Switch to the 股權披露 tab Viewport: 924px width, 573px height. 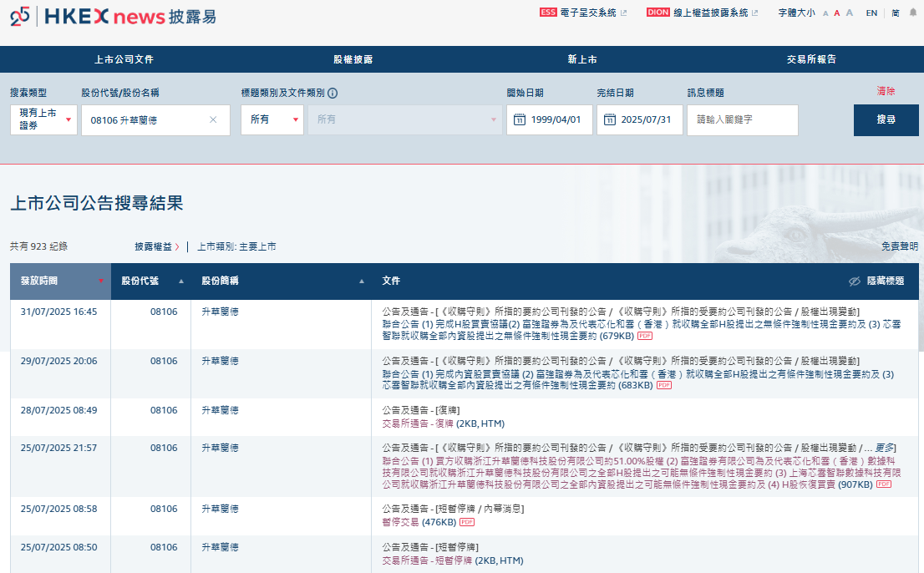tap(353, 59)
